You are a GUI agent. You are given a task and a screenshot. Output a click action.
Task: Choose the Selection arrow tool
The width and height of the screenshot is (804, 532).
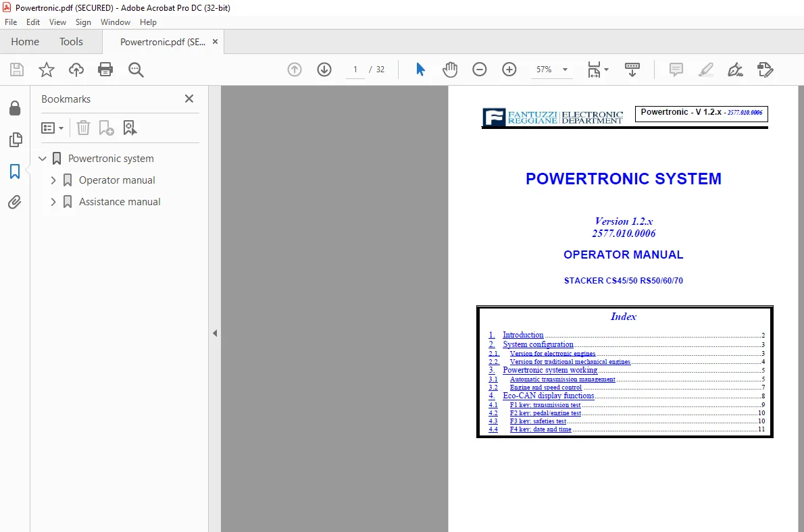420,70
